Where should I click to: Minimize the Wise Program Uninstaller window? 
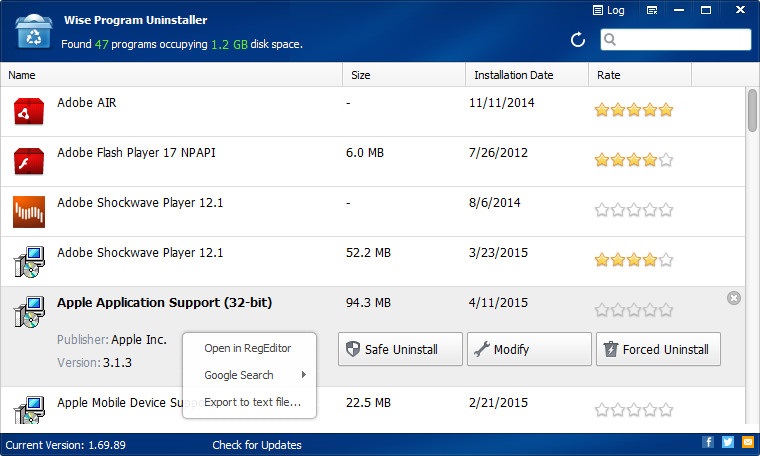679,10
